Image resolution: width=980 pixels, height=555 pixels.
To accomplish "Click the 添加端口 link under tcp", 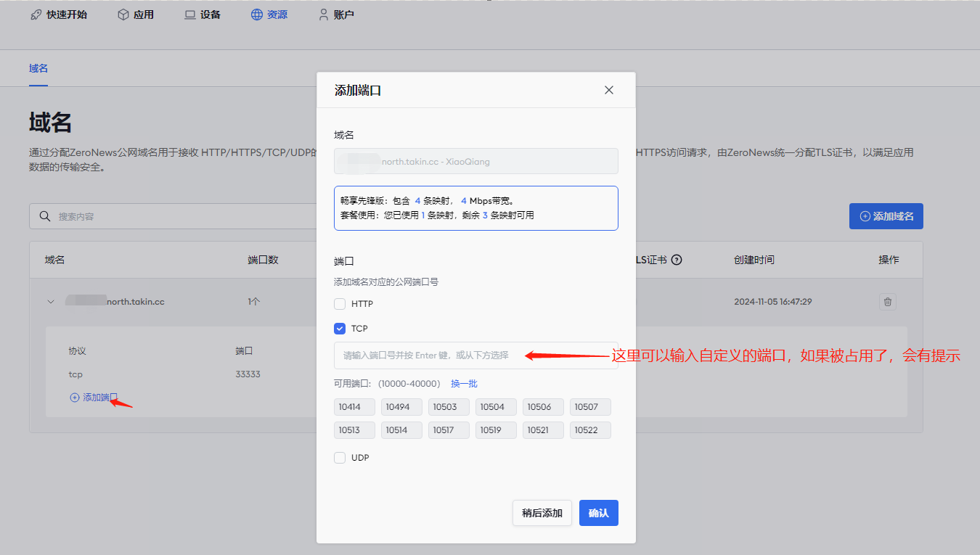I will click(94, 398).
